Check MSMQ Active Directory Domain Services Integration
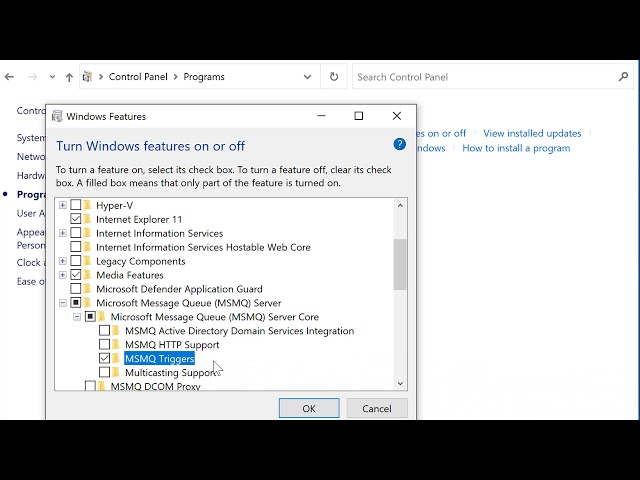 104,330
